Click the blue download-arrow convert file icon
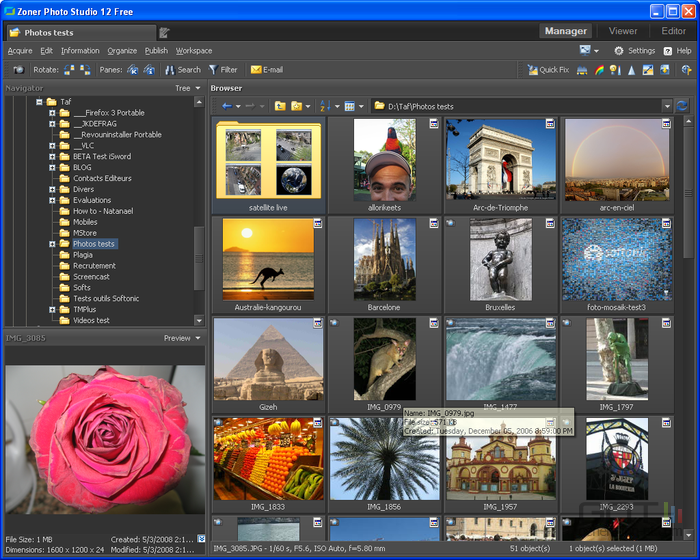 click(x=665, y=70)
